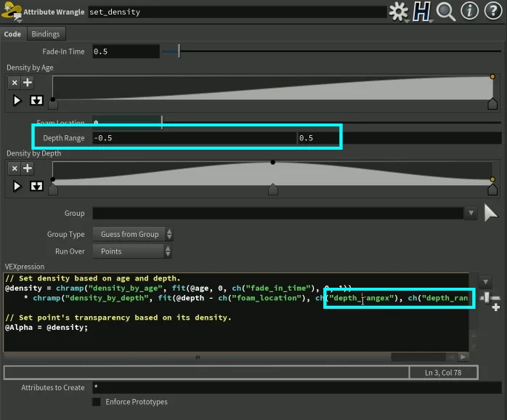Click the VEXpression code editor
The image size is (507, 420).
pyautogui.click(x=236, y=312)
